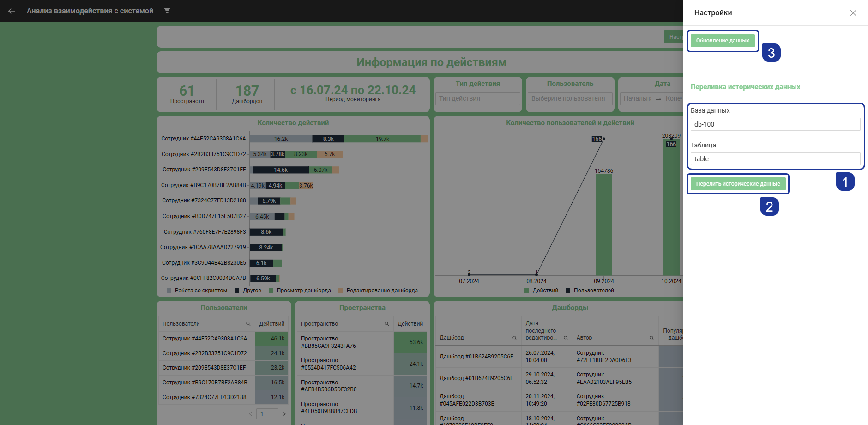Search icon in Пользователи table header
Image resolution: width=868 pixels, height=425 pixels.
pyautogui.click(x=248, y=324)
